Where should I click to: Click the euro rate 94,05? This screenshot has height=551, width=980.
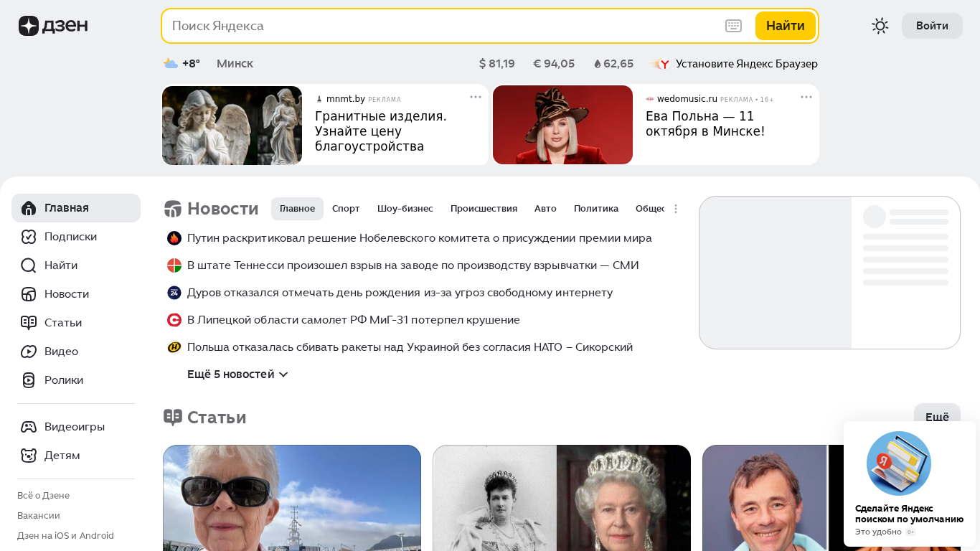(x=554, y=64)
